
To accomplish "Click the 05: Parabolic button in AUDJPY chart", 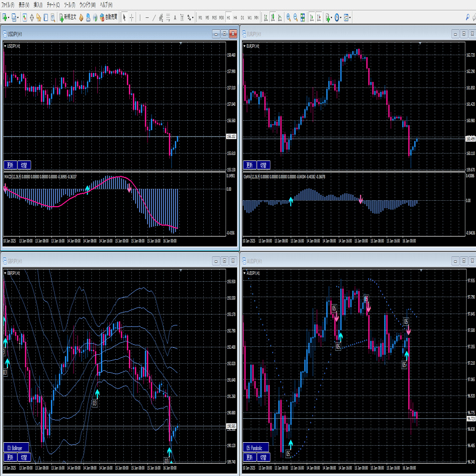I will [255, 448].
